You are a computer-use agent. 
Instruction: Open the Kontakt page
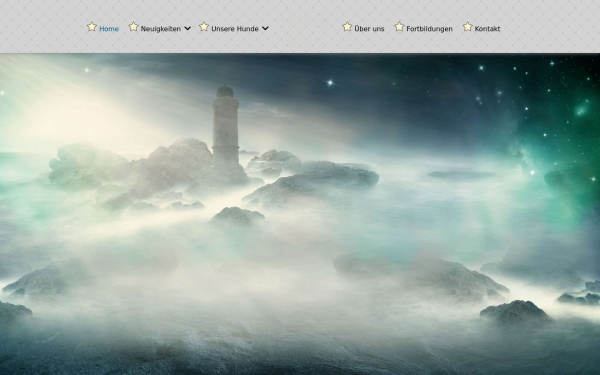(487, 29)
